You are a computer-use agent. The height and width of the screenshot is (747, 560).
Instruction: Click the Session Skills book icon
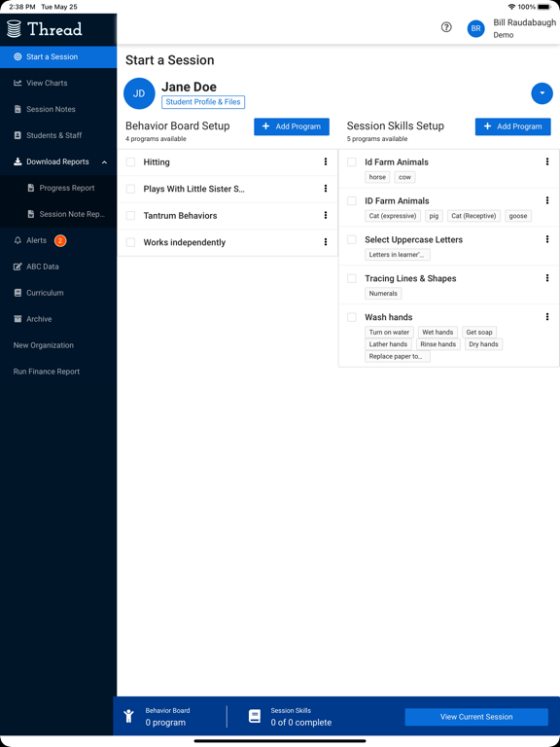[255, 716]
